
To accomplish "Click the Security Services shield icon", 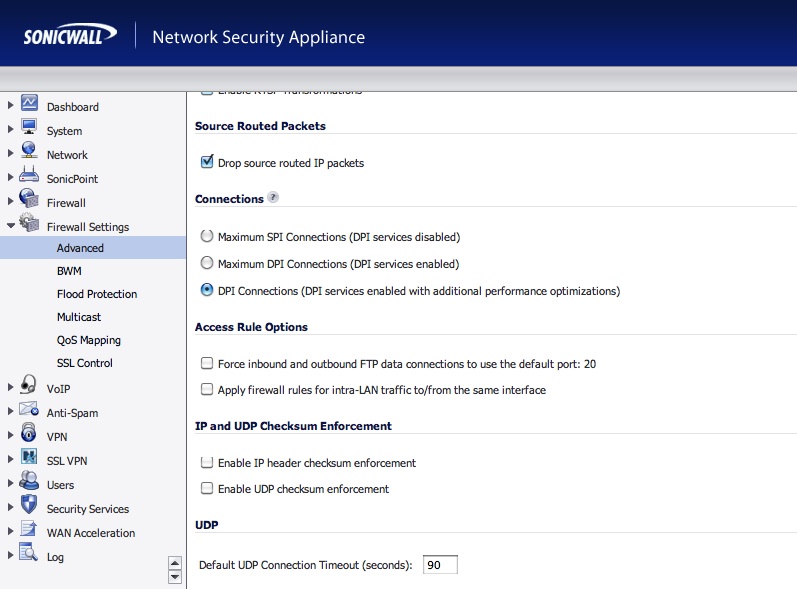I will tap(29, 504).
